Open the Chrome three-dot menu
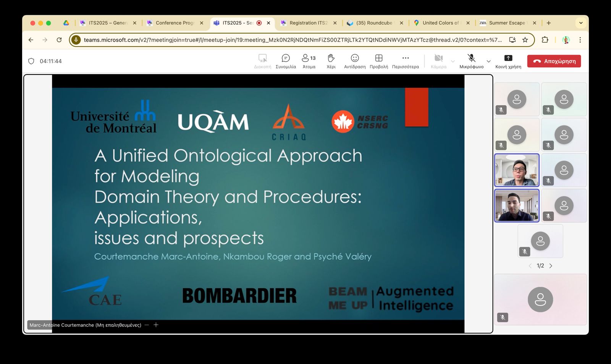 580,40
